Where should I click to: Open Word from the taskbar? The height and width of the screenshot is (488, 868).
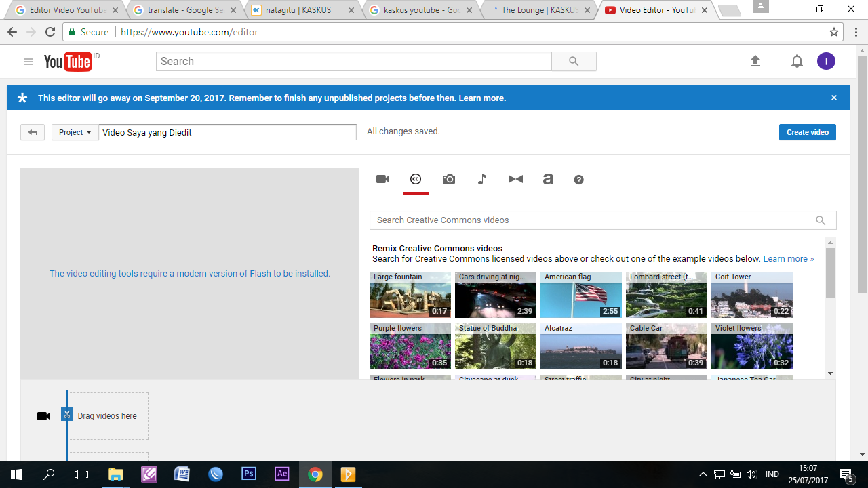coord(182,474)
